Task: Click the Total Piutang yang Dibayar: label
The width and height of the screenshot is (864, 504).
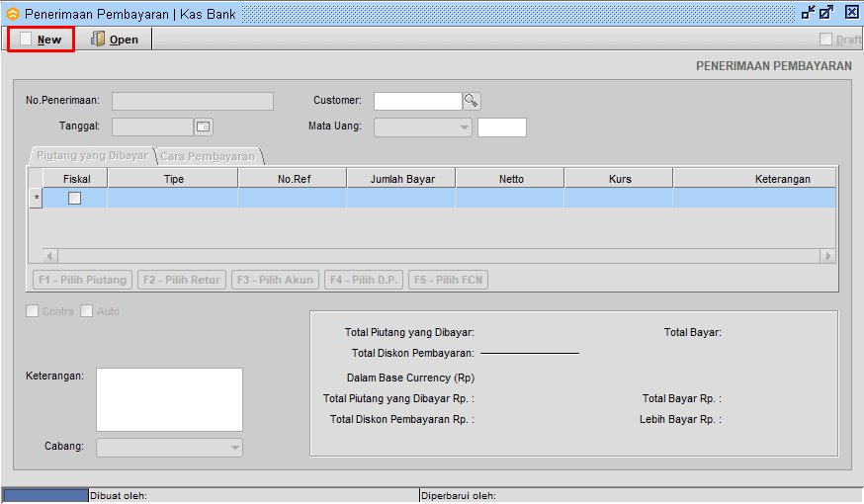Action: [409, 332]
